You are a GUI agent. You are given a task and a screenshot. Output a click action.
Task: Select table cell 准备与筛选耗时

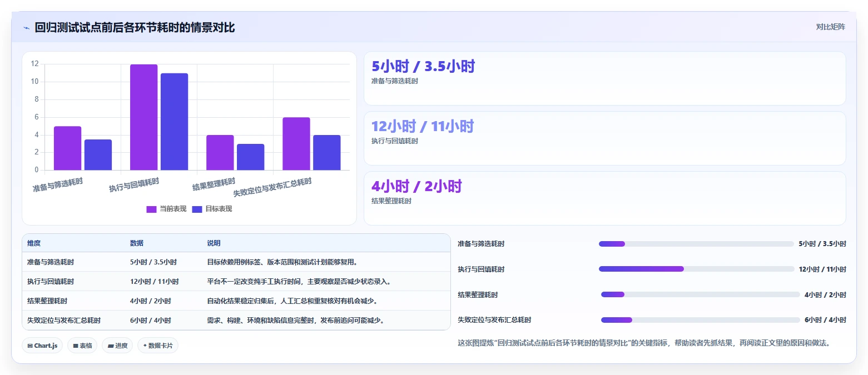51,262
